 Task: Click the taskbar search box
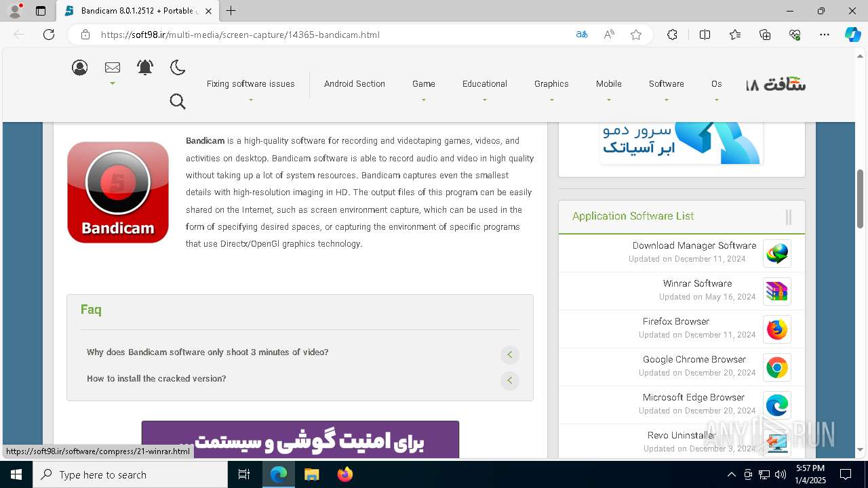pyautogui.click(x=130, y=474)
